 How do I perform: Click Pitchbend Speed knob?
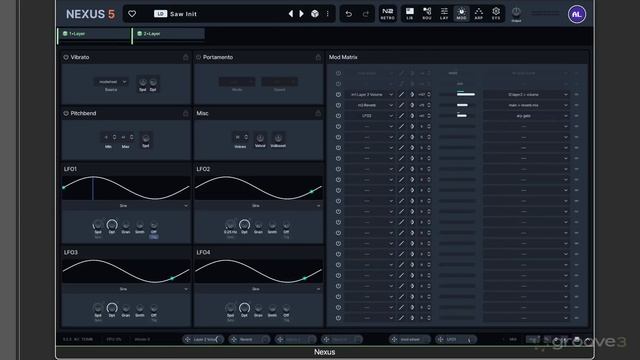[146, 138]
